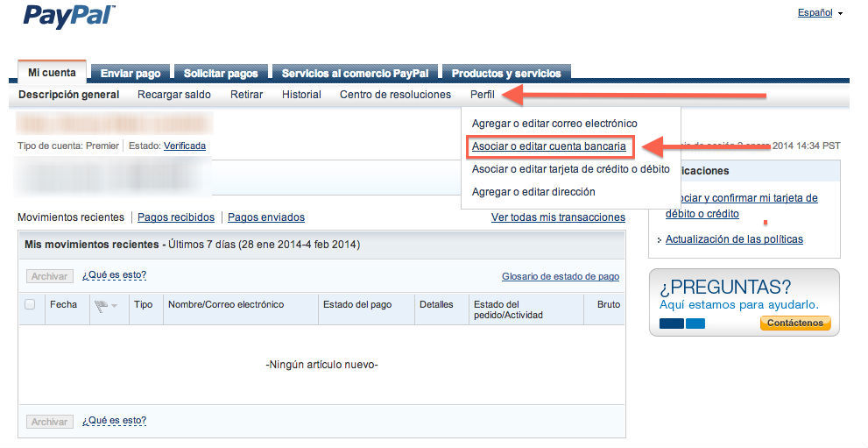Screen dimensions: 868x448
Task: Click Movimientos recientes label
Action: click(71, 217)
